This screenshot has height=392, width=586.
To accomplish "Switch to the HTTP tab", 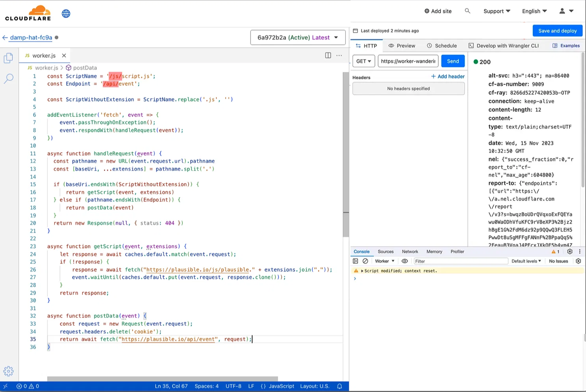I will click(366, 46).
